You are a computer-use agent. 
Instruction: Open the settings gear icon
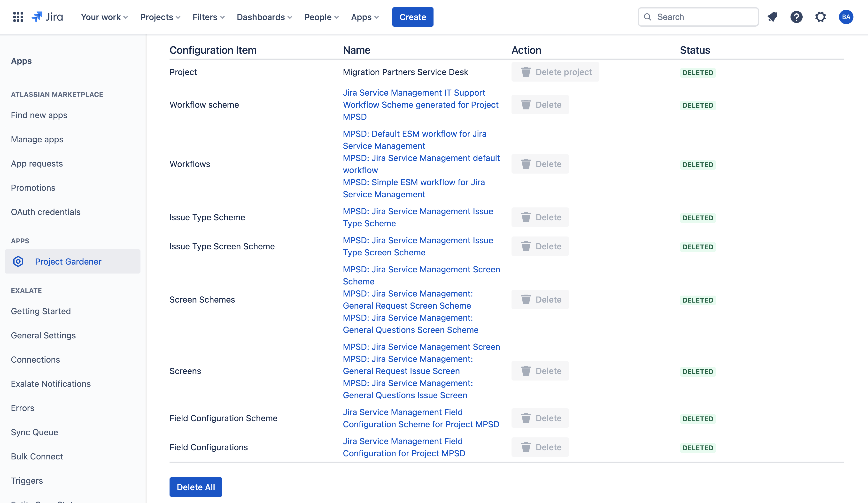[821, 17]
